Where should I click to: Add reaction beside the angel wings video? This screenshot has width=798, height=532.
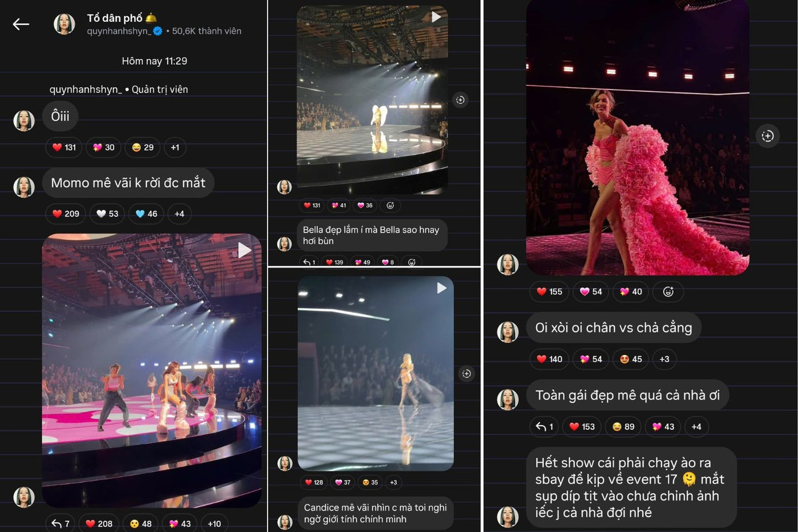(460, 100)
